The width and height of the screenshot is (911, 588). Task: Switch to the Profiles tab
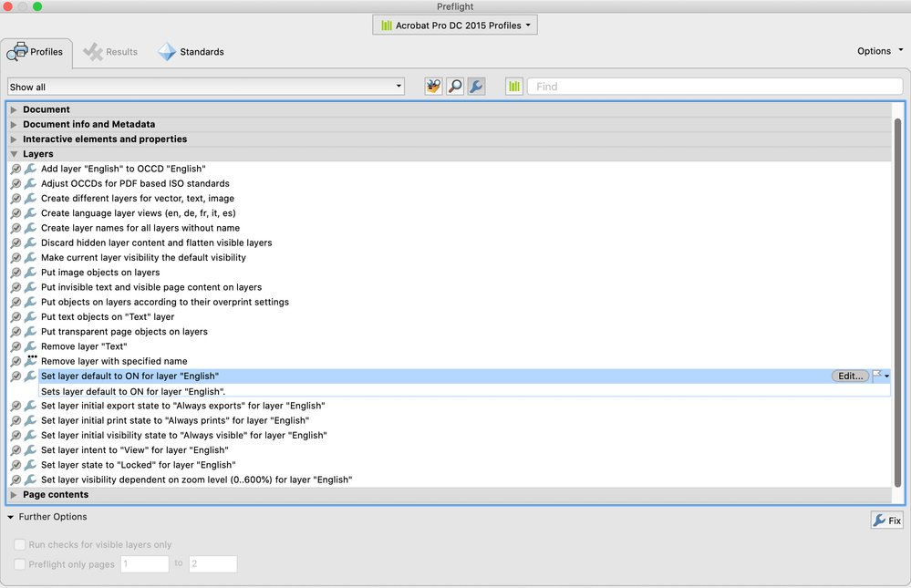36,52
